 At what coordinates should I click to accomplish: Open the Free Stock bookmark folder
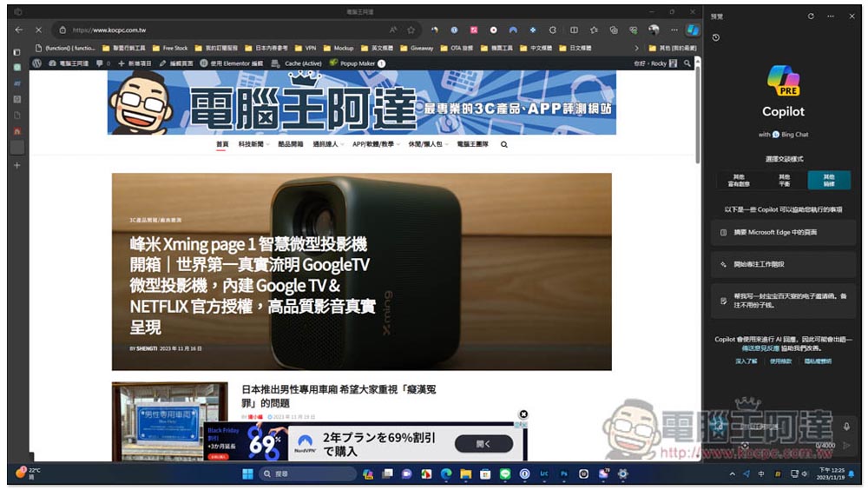coord(170,49)
